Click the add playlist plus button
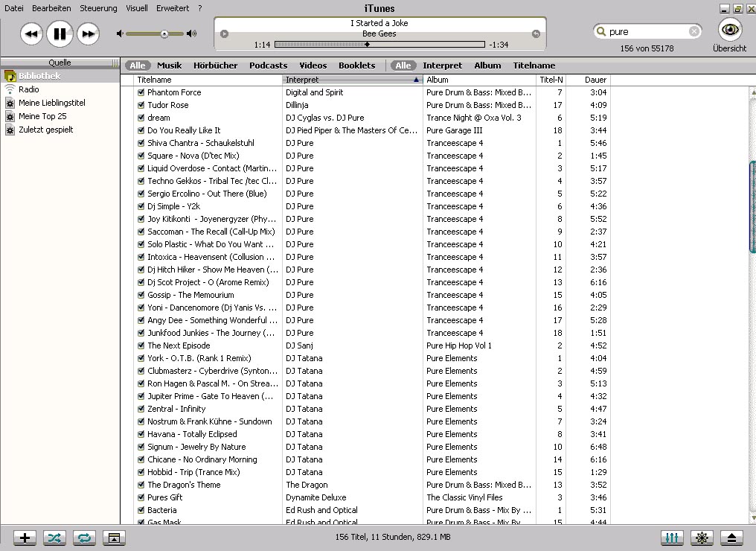The width and height of the screenshot is (756, 551). pyautogui.click(x=25, y=538)
